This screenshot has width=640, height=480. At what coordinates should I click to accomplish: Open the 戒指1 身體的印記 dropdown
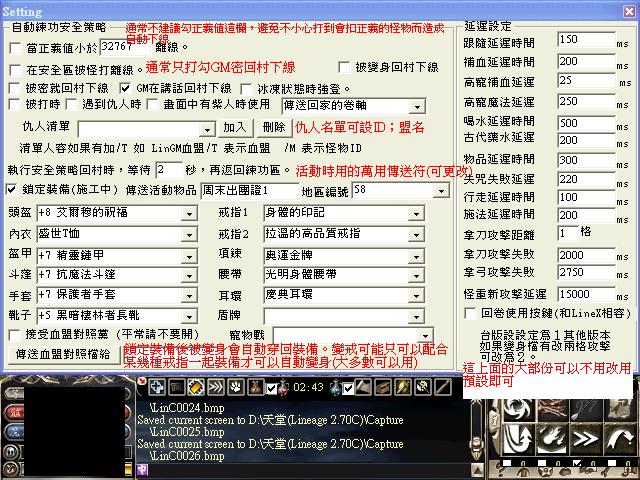[416, 213]
